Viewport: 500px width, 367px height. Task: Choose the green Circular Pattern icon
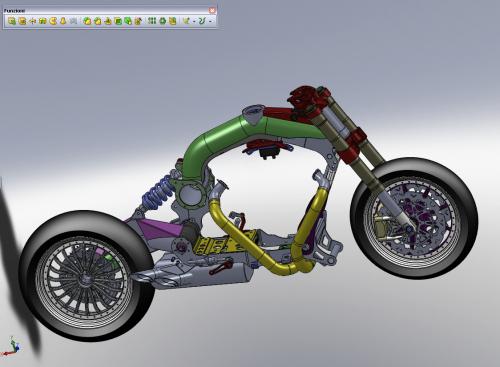tap(163, 21)
